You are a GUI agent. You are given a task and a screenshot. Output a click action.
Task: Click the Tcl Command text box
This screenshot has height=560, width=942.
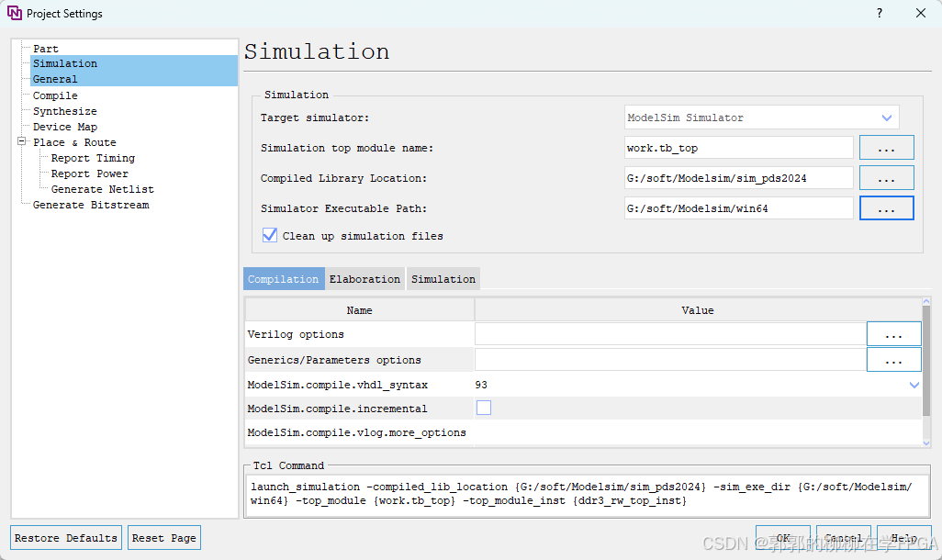click(587, 496)
